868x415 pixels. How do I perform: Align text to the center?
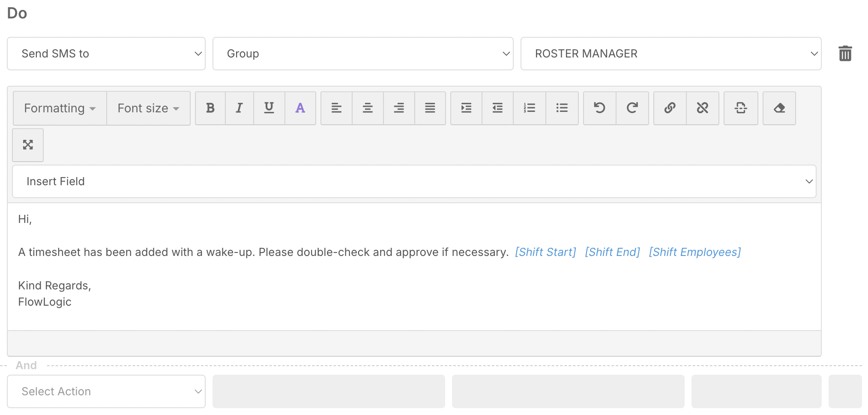(x=368, y=108)
